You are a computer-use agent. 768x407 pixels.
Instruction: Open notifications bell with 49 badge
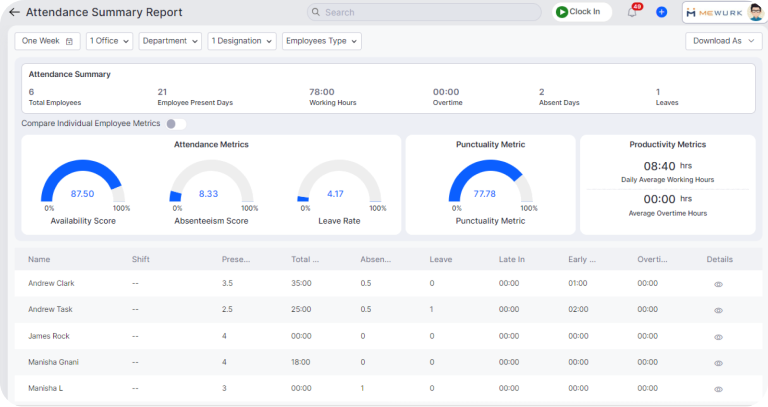pyautogui.click(x=632, y=12)
